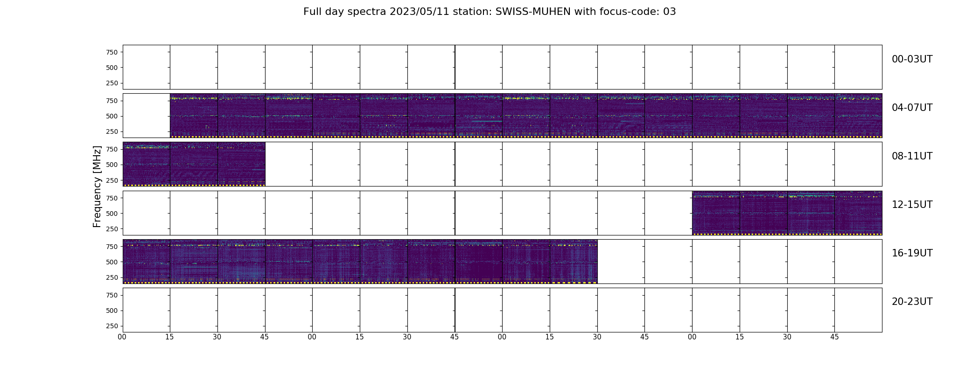Screen dimensions: 980x373
Task: Click the spectrogram data in 12-15UT row
Action: pos(787,213)
